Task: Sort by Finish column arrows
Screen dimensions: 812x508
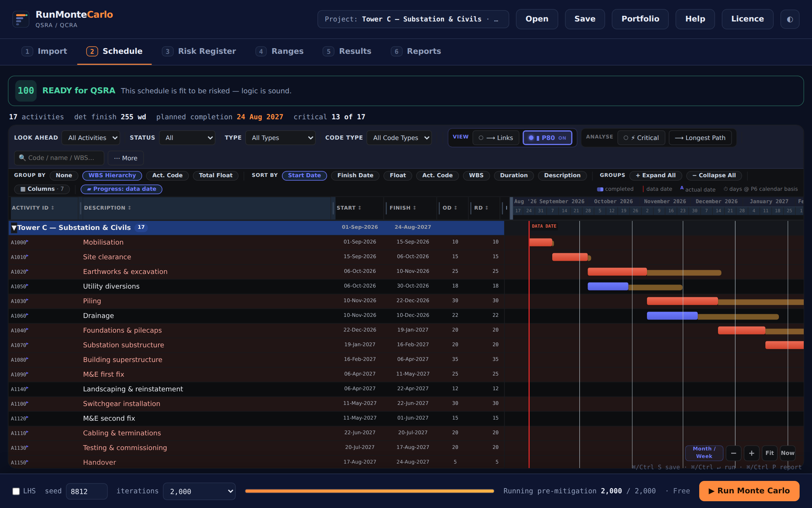Action: [x=414, y=208]
